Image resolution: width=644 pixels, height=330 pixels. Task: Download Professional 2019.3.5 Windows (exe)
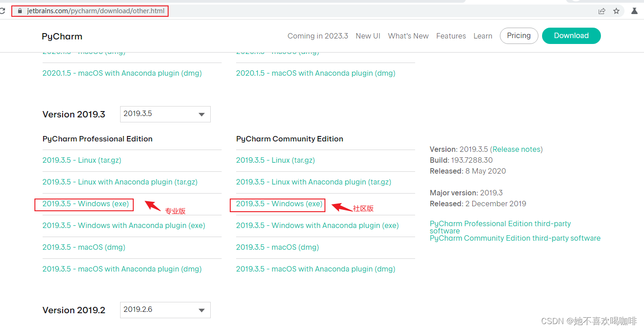pyautogui.click(x=86, y=204)
